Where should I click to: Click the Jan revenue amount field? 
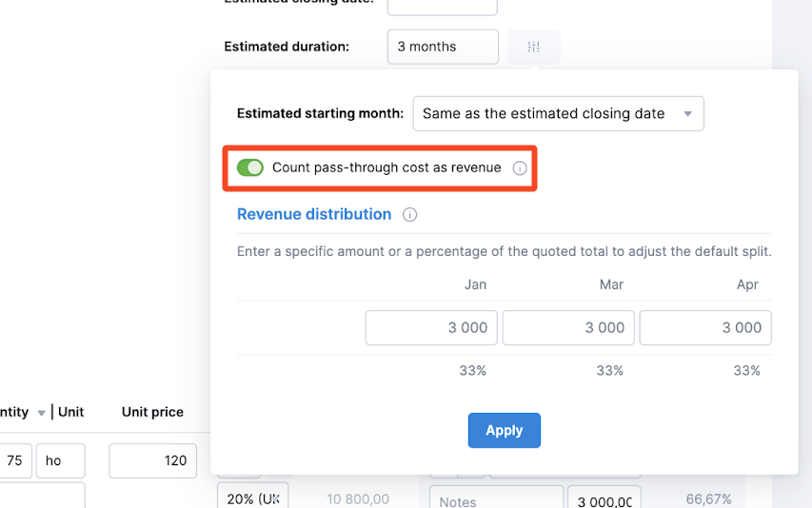point(431,328)
